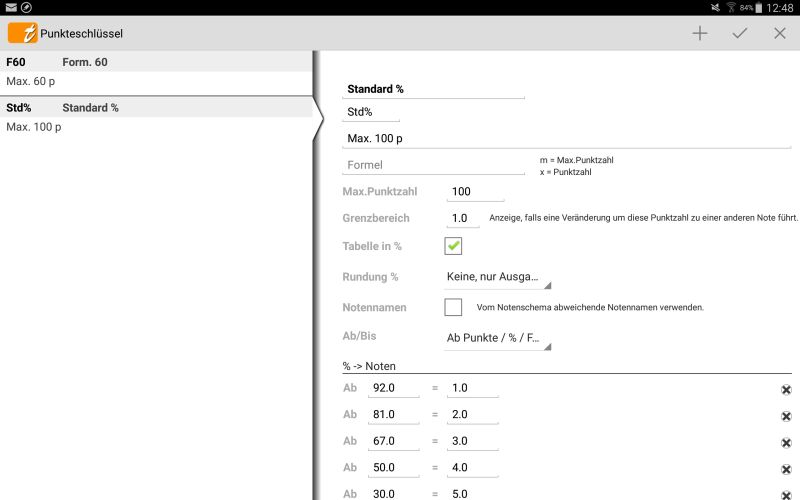Screen dimensions: 800x500
Task: Tap the Grenzbereich explanation text
Action: pyautogui.click(x=643, y=218)
